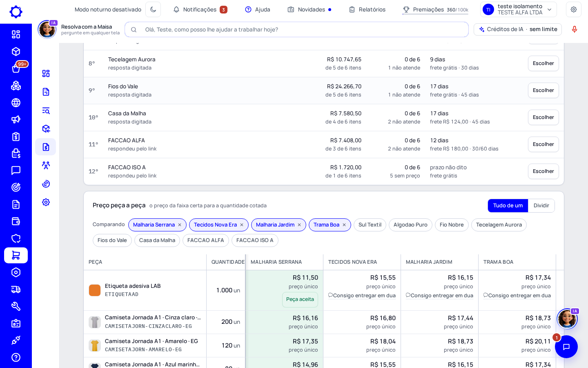Open the help question mark sidebar icon

coord(16,357)
